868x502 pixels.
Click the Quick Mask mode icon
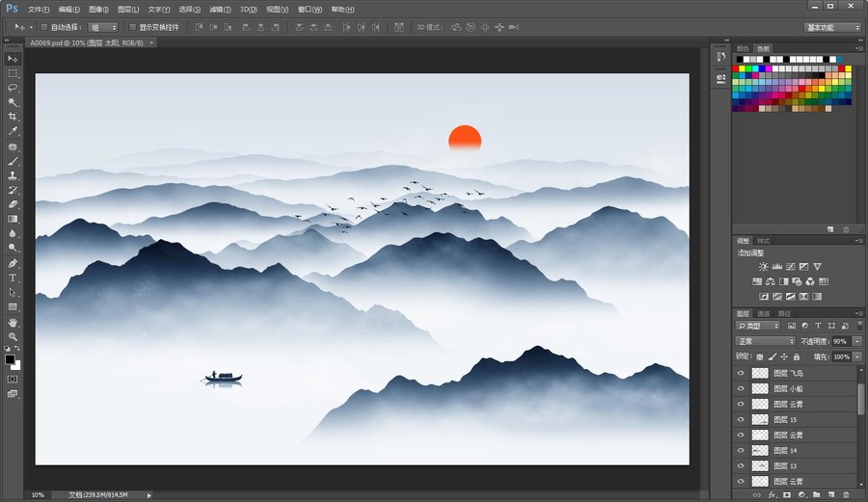(13, 380)
